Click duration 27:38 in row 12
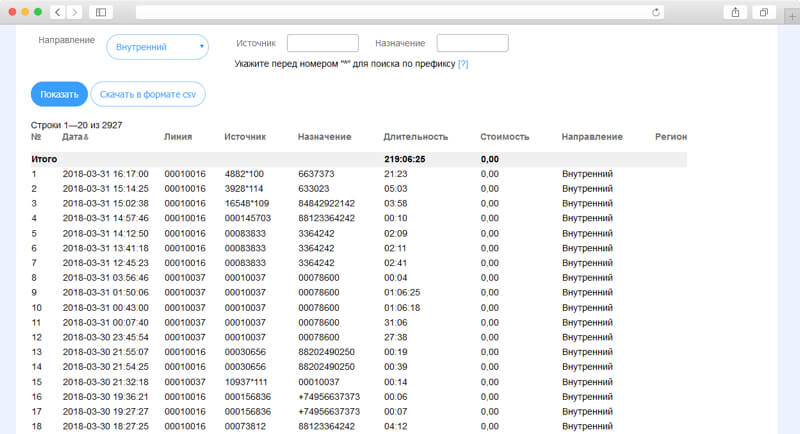 (395, 338)
